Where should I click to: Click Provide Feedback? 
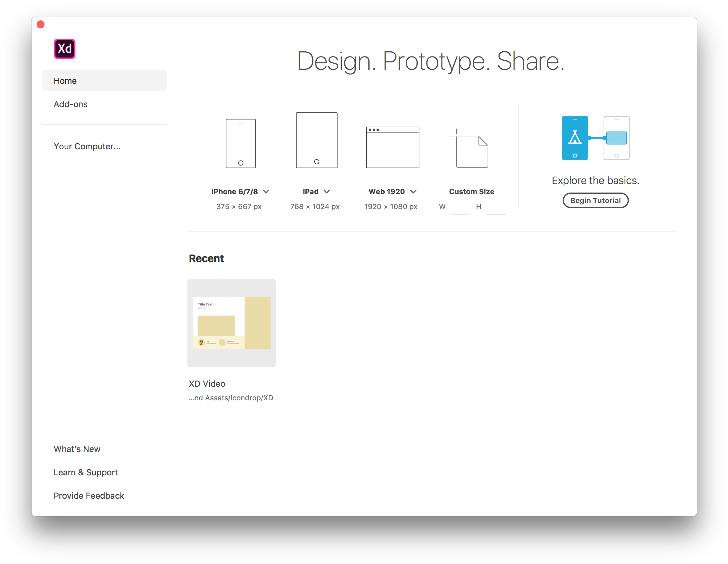point(89,495)
